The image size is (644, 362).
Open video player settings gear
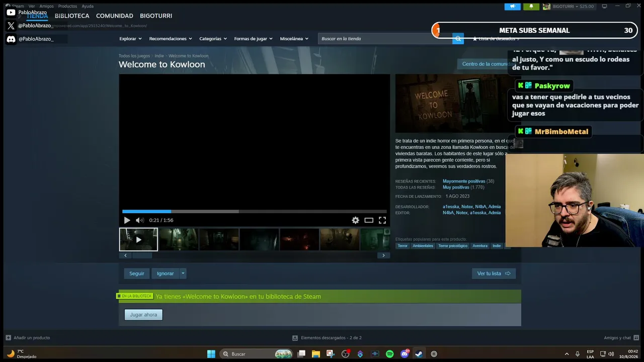[355, 220]
